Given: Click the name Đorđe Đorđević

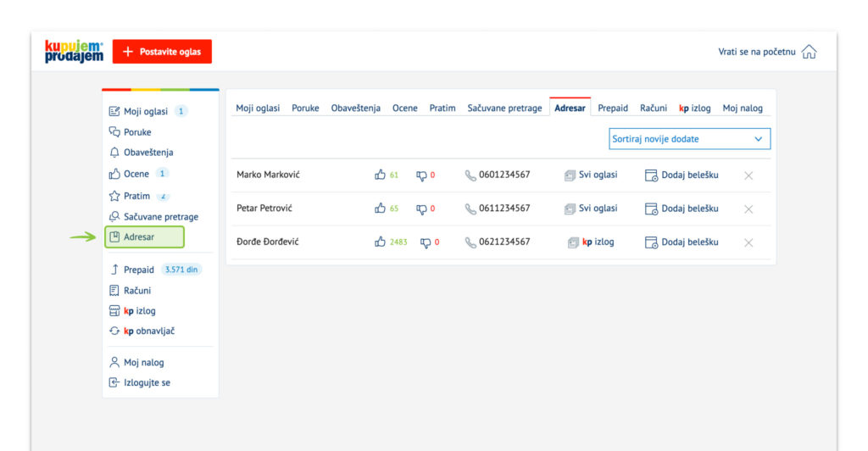Looking at the screenshot, I should point(267,242).
